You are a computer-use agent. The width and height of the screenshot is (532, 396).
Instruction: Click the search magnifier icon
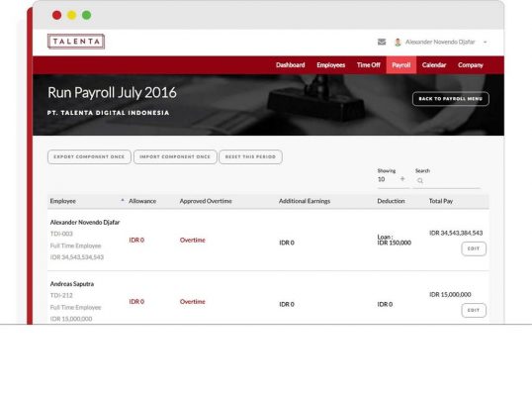[420, 181]
